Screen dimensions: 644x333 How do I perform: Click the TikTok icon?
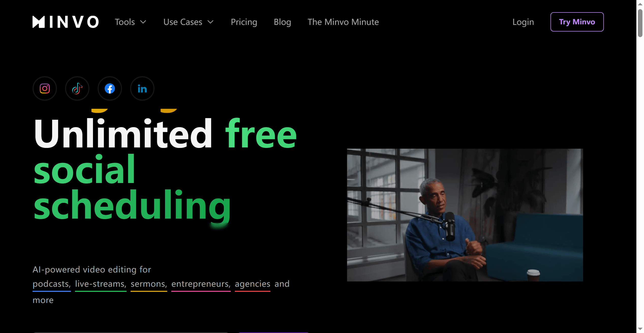77,88
